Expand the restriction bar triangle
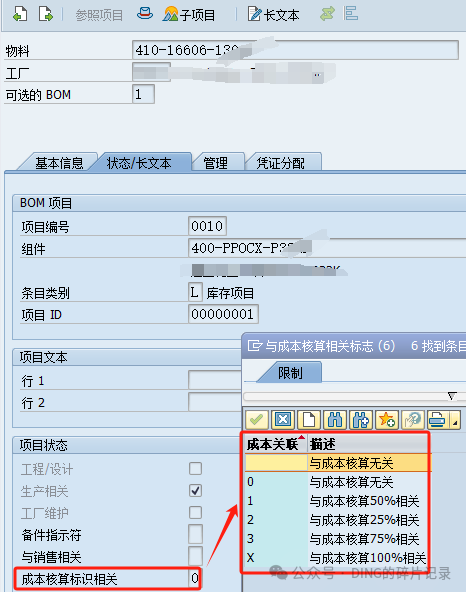This screenshot has width=466, height=592. coord(452,396)
